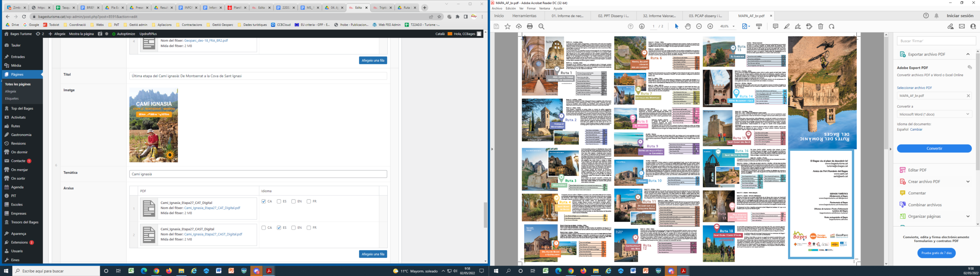The width and height of the screenshot is (980, 276).
Task: Uncheck CA for Cami_Ignasia_Etapa27_CAT_Digital
Action: click(x=263, y=201)
